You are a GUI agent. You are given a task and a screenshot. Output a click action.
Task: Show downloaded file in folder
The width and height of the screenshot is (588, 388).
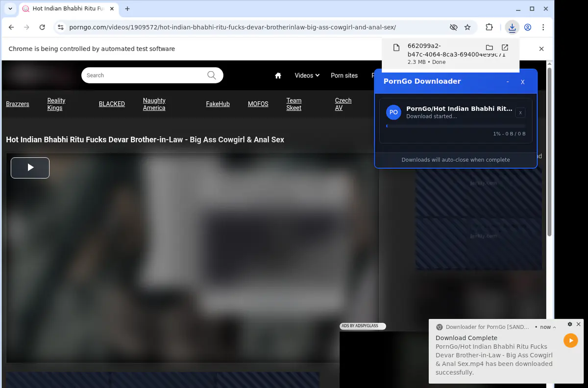[x=489, y=48]
